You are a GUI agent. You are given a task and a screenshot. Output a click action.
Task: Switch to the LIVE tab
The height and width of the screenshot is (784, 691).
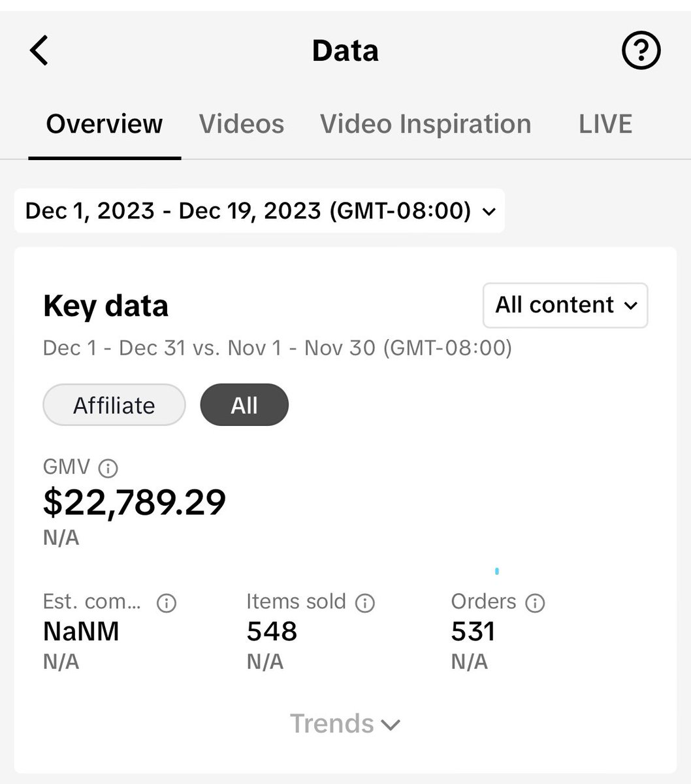pos(605,123)
